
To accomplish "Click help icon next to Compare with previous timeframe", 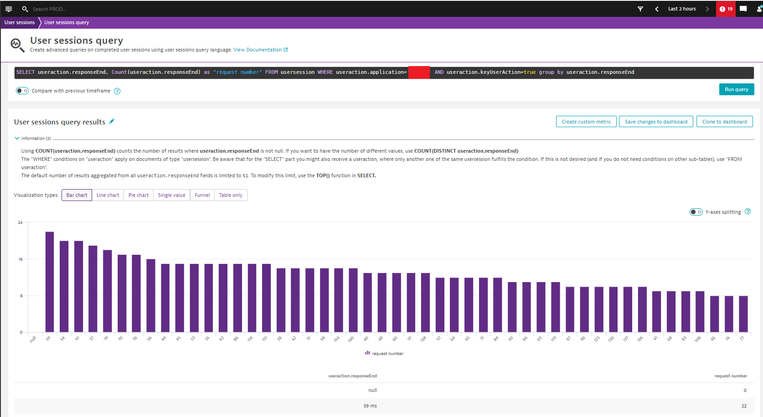I will click(x=117, y=91).
